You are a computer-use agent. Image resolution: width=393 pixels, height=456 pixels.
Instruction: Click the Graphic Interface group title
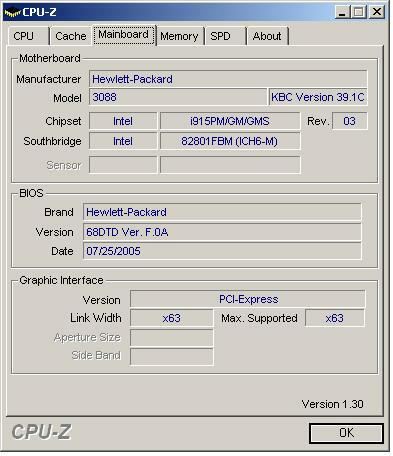[x=61, y=280]
